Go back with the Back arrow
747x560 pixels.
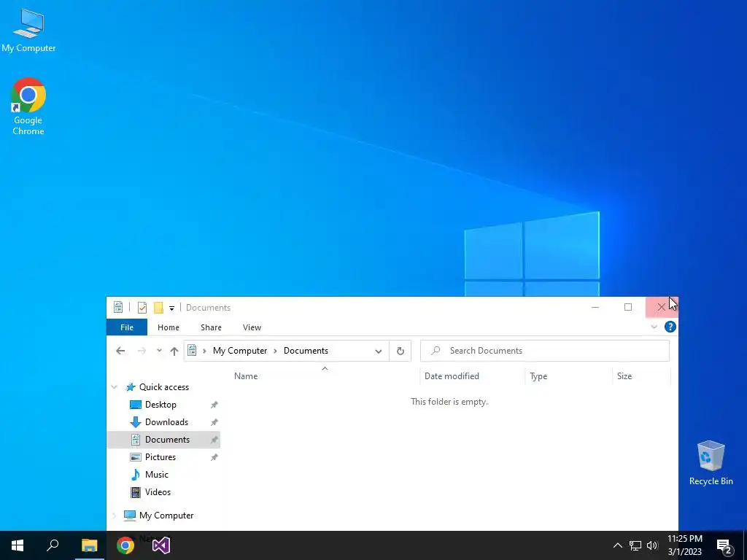click(120, 351)
